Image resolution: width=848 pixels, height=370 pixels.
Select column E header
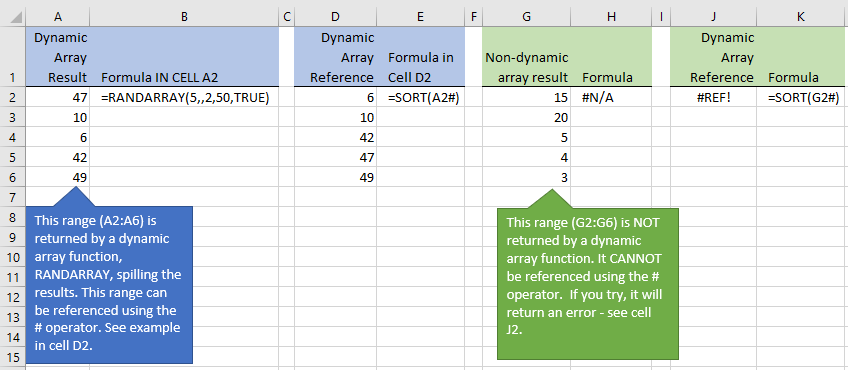point(420,17)
